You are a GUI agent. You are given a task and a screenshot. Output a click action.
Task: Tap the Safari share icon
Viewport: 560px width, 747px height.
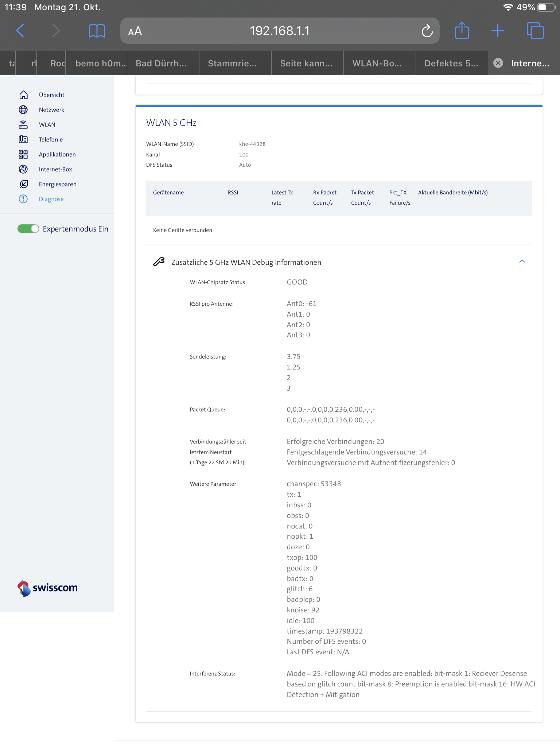[462, 31]
